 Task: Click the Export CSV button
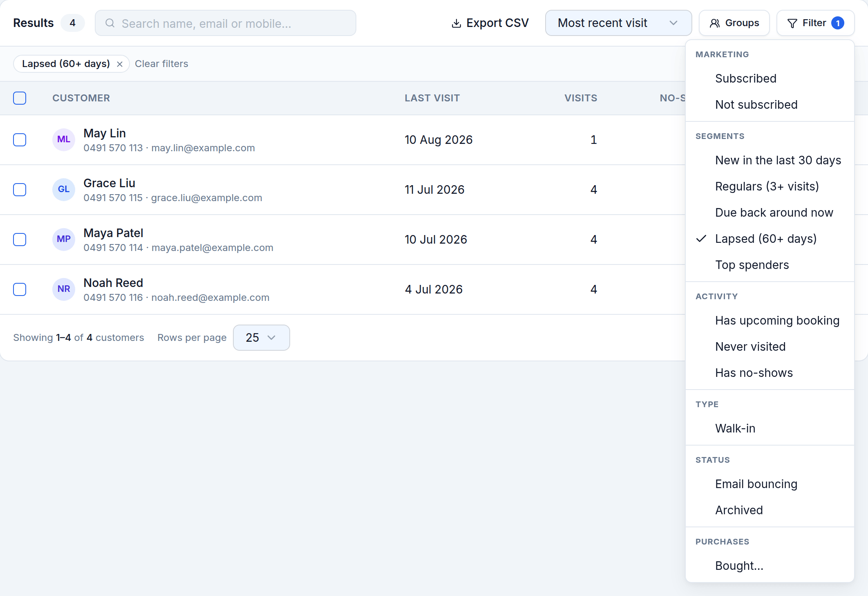pyautogui.click(x=490, y=23)
